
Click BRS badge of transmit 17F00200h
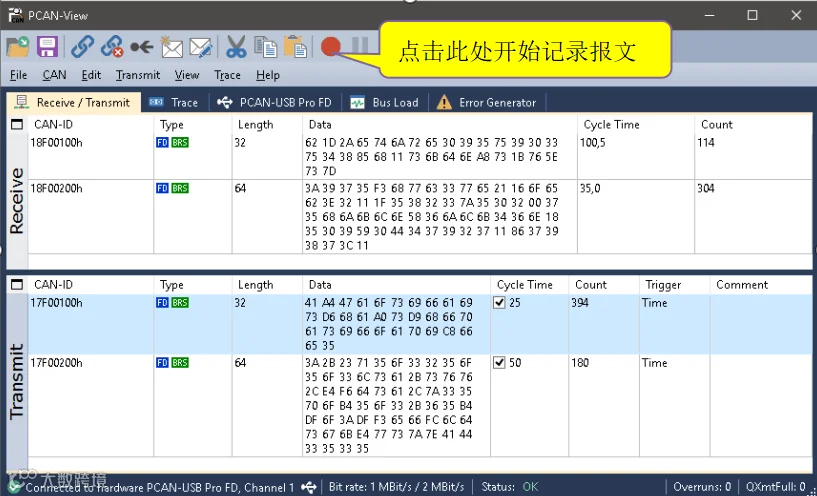tap(180, 363)
